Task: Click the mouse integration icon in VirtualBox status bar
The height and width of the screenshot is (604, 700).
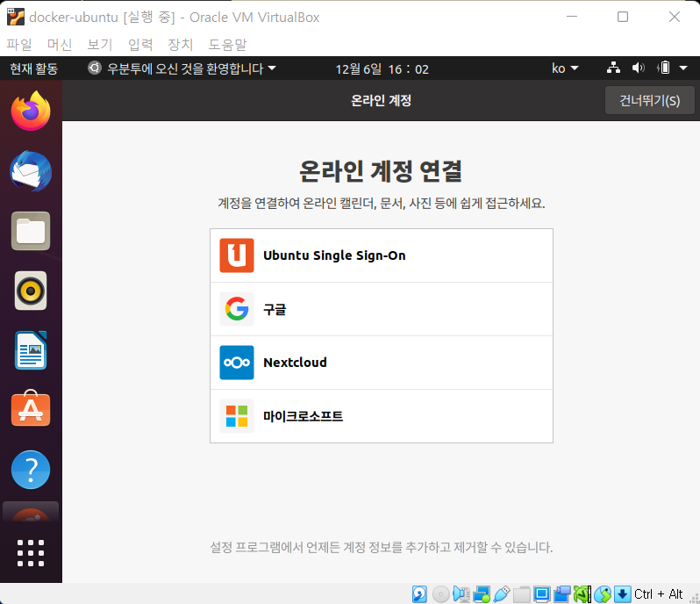Action: pos(603,594)
